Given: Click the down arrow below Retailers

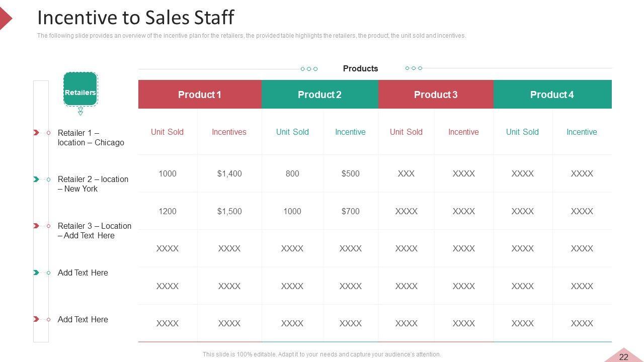Looking at the screenshot, I should click(80, 112).
